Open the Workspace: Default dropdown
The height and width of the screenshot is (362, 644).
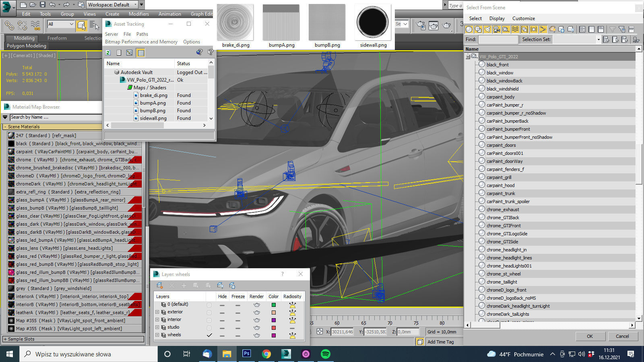tap(112, 5)
